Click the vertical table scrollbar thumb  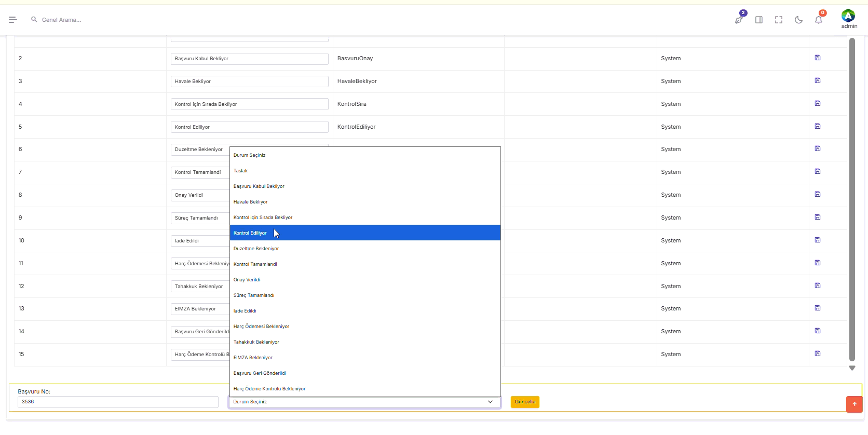click(x=852, y=199)
